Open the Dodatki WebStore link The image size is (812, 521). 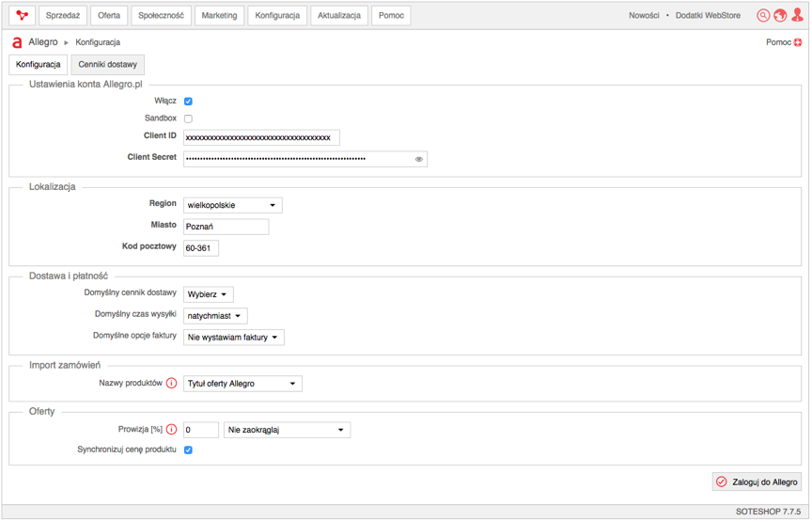pos(708,16)
